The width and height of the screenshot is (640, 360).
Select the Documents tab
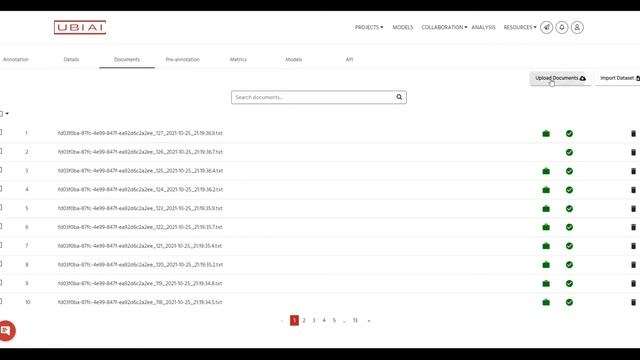(x=127, y=59)
